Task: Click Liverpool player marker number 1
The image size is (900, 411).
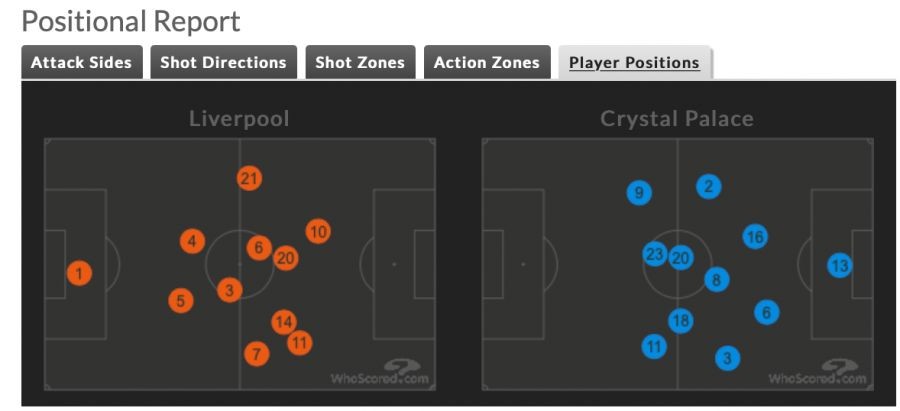Action: pyautogui.click(x=81, y=272)
